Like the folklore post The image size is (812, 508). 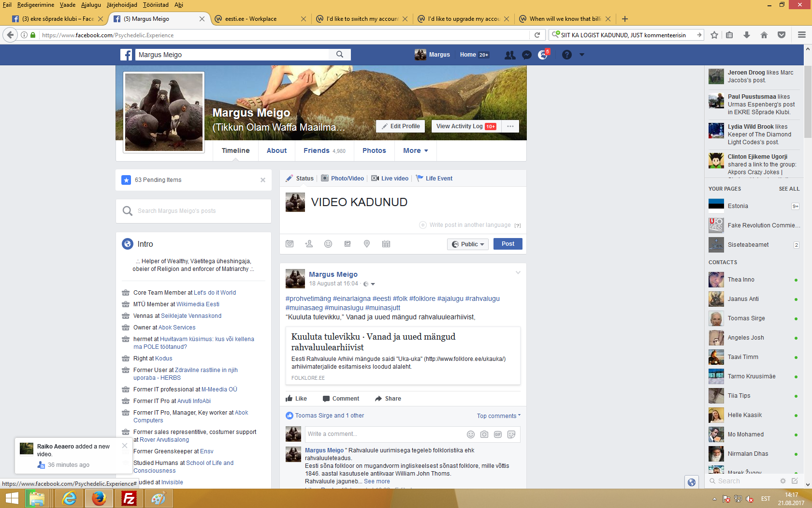pyautogui.click(x=296, y=399)
